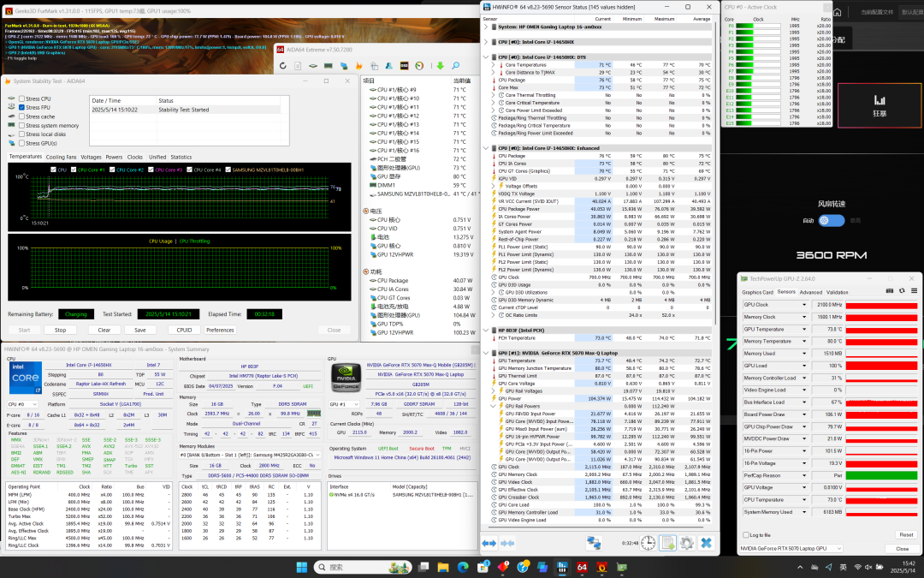Enable the Stress local disks checkbox
Screen dimensions: 924x578
tap(21, 134)
